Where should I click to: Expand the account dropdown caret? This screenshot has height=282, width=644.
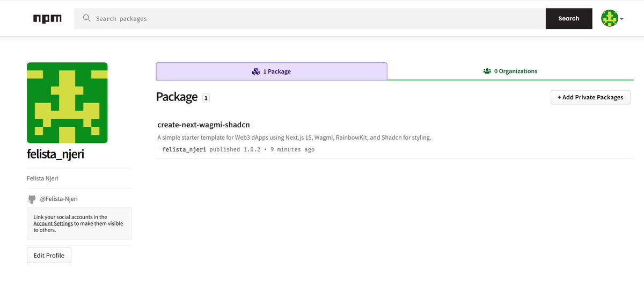point(621,19)
